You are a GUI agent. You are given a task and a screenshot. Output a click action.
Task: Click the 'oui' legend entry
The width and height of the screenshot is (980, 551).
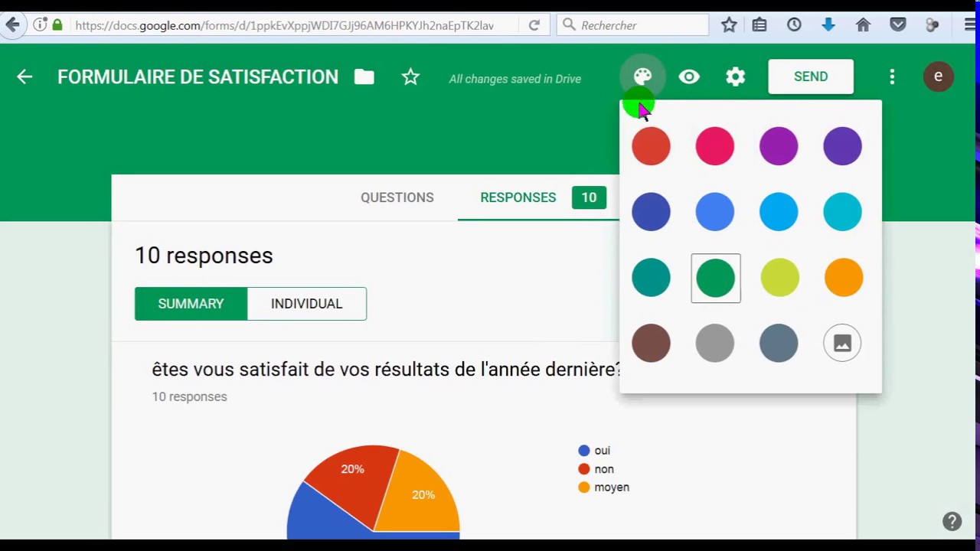[x=594, y=451]
